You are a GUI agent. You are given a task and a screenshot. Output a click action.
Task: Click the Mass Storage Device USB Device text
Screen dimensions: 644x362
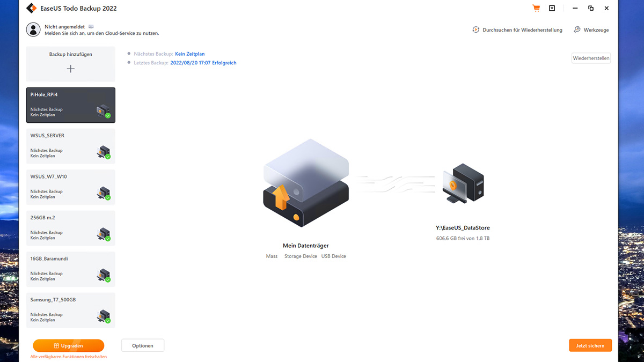click(306, 256)
